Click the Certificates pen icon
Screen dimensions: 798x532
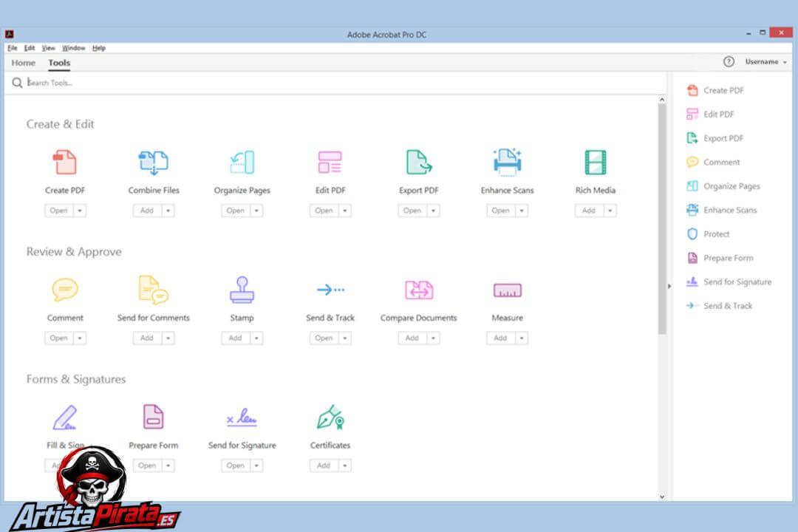(x=330, y=417)
